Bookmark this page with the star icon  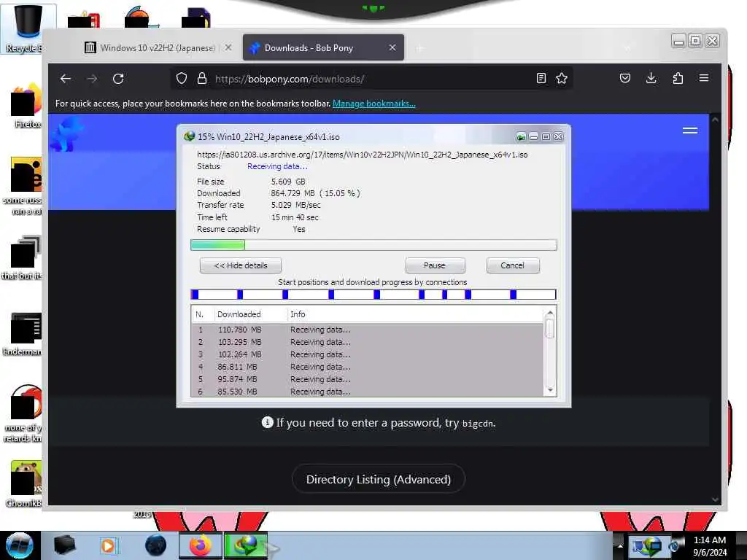pyautogui.click(x=562, y=78)
